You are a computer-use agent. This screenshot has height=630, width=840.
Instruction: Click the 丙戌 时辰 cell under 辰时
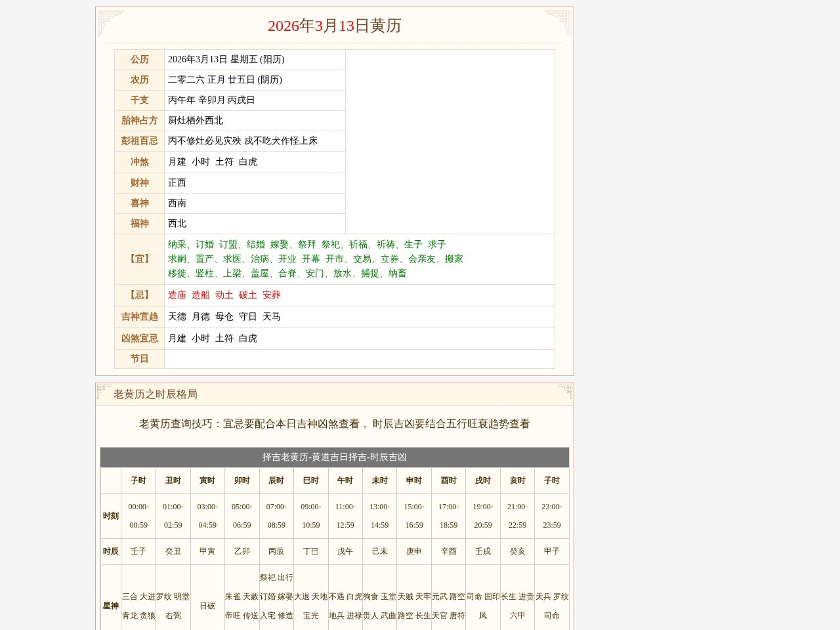pos(276,551)
